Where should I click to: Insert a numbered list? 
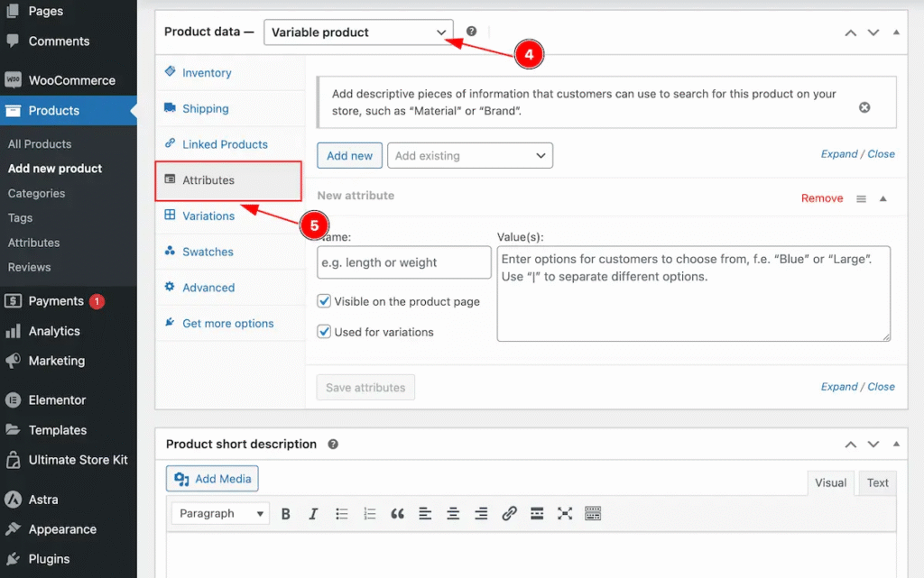point(369,514)
